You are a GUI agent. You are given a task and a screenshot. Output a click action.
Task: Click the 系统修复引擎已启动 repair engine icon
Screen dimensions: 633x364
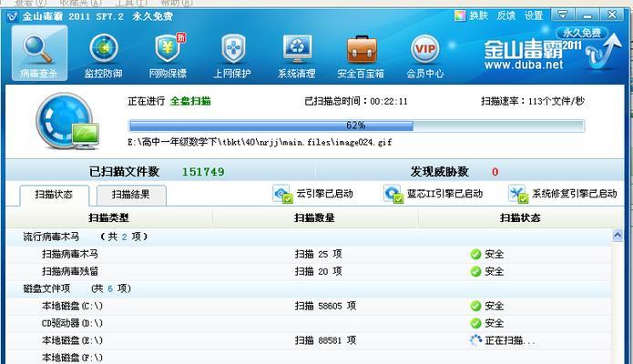tap(518, 194)
